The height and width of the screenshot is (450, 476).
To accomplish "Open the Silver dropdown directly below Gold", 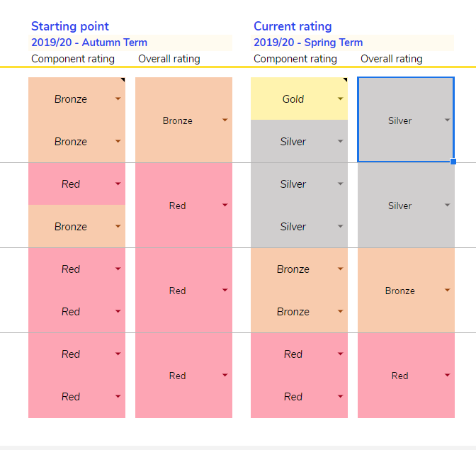I will coord(341,142).
